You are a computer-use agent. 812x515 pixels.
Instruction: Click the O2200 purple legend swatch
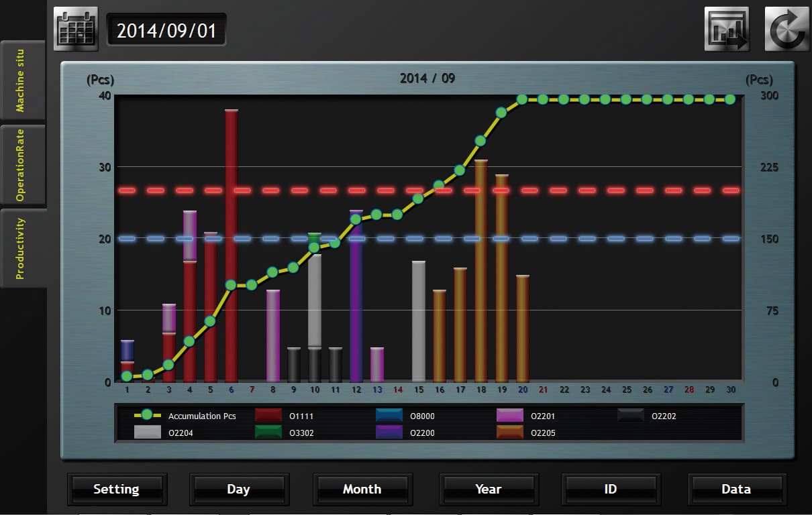[389, 433]
